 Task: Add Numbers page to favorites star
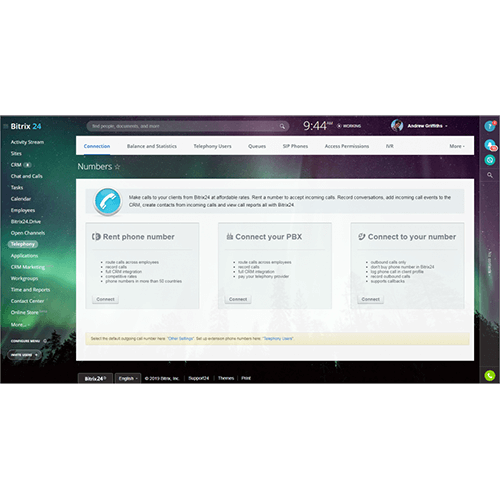pos(117,167)
